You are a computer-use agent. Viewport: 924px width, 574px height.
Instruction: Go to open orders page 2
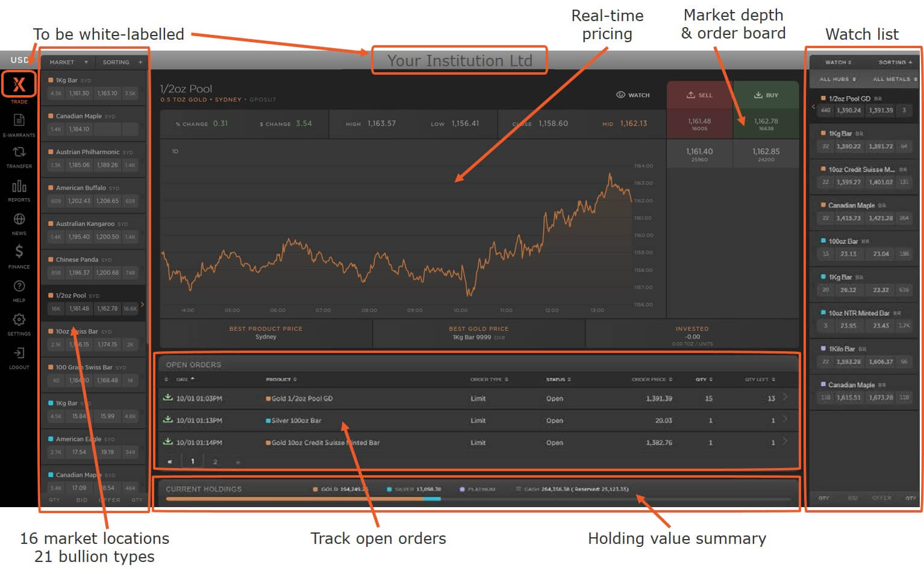point(215,462)
